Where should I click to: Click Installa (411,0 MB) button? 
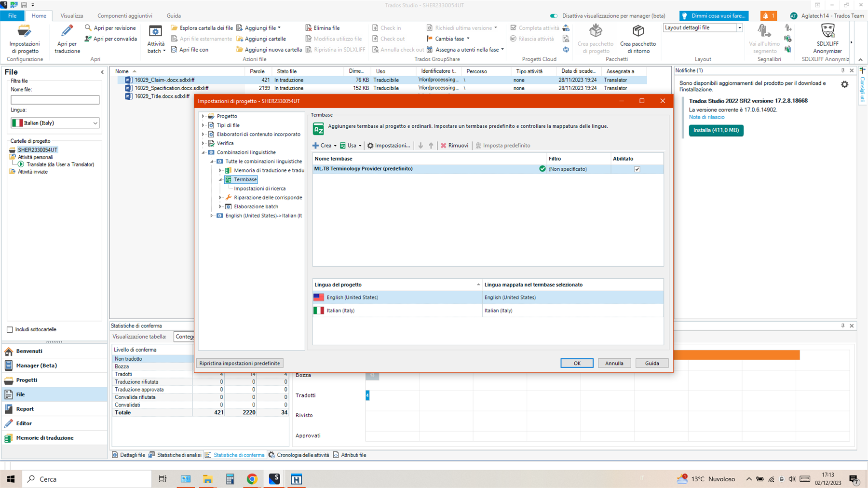coord(716,130)
